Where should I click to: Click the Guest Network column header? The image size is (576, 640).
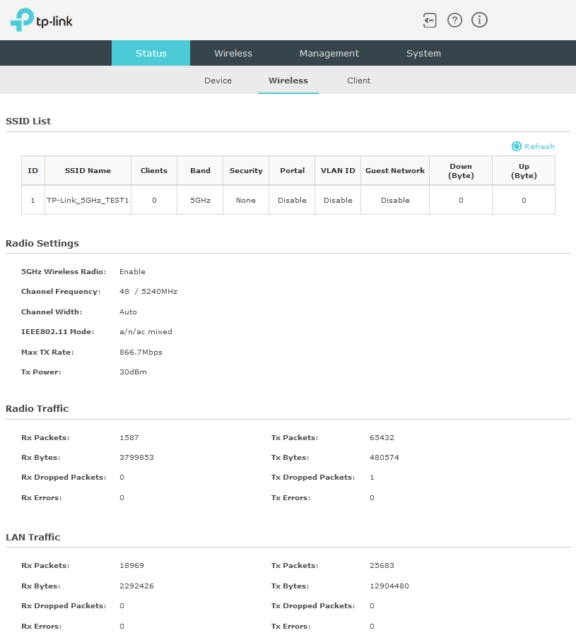click(395, 171)
